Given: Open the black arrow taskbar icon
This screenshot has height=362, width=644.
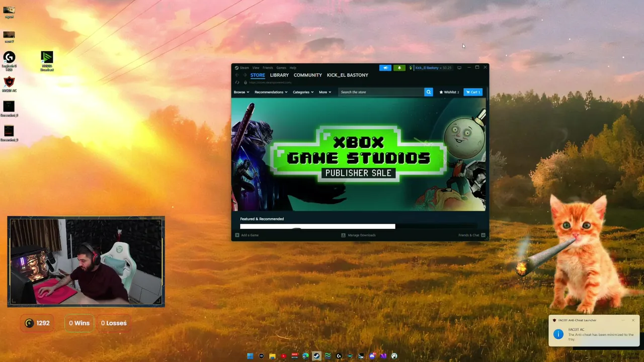Looking at the screenshot, I should pyautogui.click(x=261, y=356).
